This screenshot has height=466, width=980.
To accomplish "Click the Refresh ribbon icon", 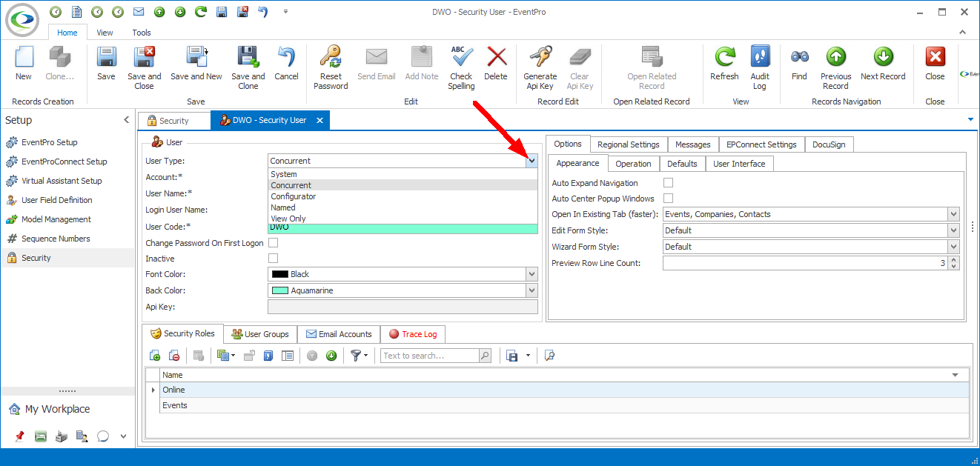I will (724, 57).
